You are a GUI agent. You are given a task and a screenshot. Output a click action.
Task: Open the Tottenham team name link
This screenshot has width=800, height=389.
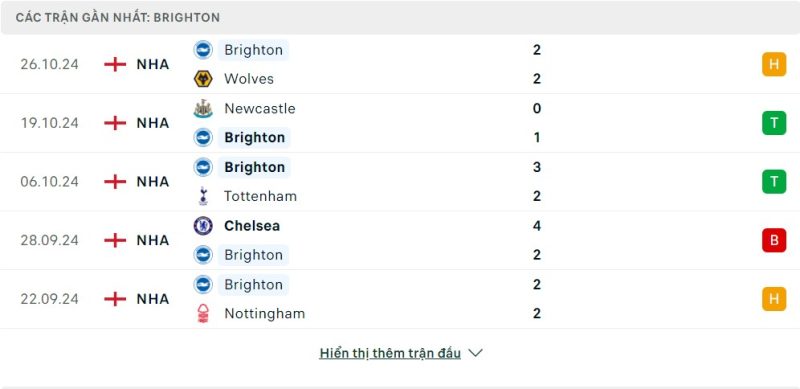[x=260, y=196]
